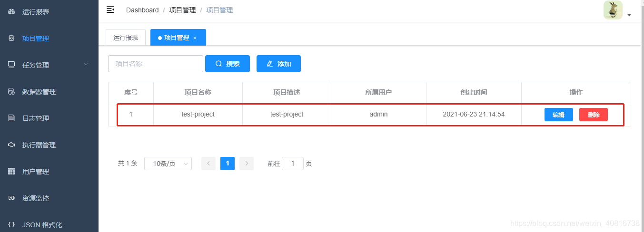Screen dimensions: 644x232
Task: Click the admin cell in 所属用户 column
Action: 378,115
